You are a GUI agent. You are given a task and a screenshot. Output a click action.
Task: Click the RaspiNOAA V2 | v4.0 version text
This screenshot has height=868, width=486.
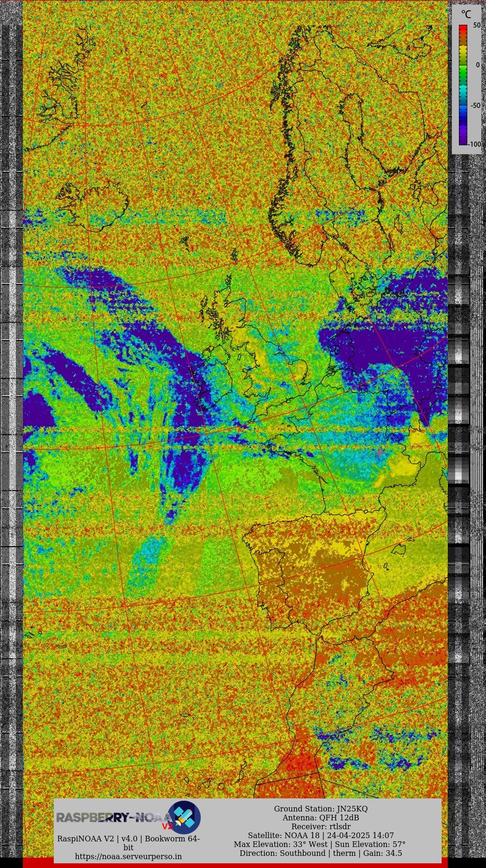[x=129, y=843]
